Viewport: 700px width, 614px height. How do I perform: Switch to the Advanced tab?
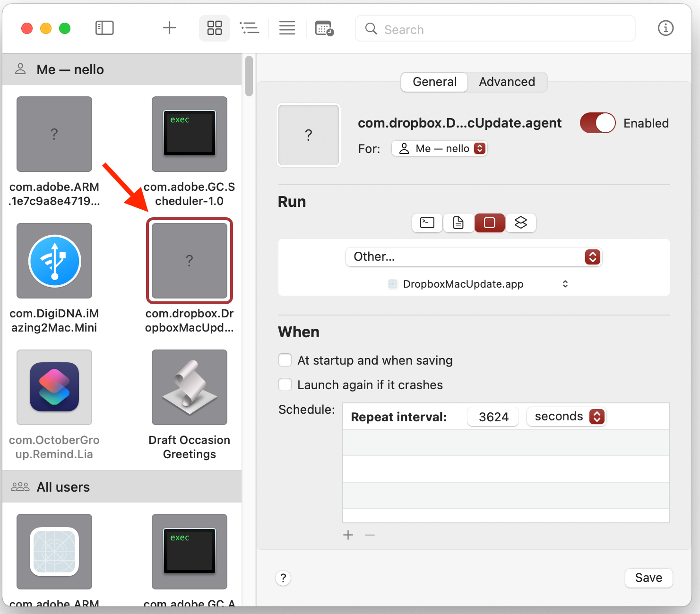click(x=507, y=82)
